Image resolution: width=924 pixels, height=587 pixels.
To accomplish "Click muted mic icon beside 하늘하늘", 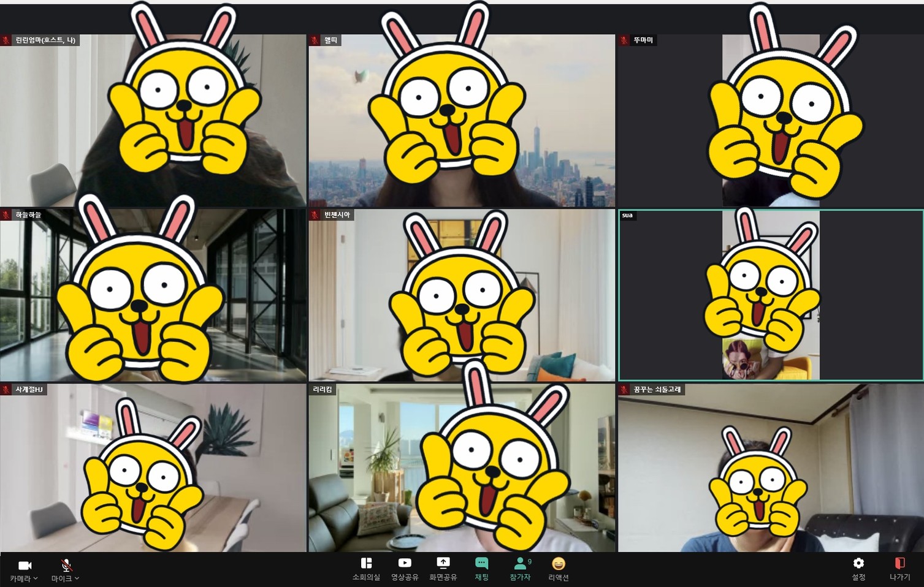I will pyautogui.click(x=7, y=215).
